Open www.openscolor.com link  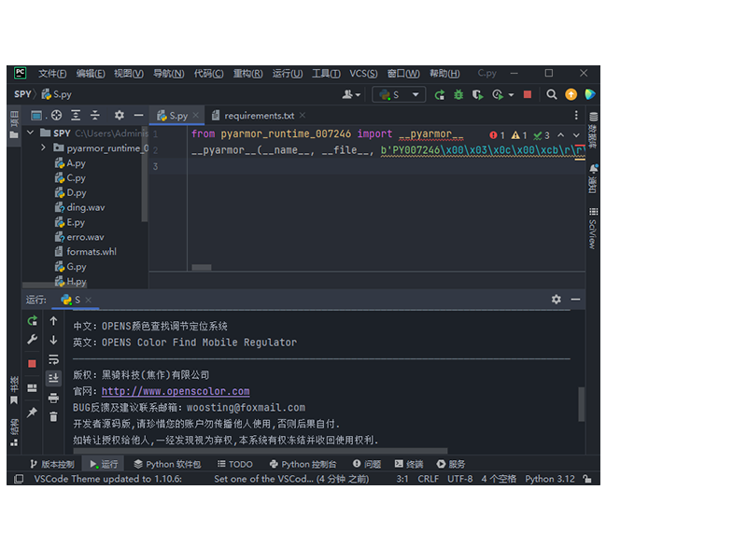(x=176, y=391)
